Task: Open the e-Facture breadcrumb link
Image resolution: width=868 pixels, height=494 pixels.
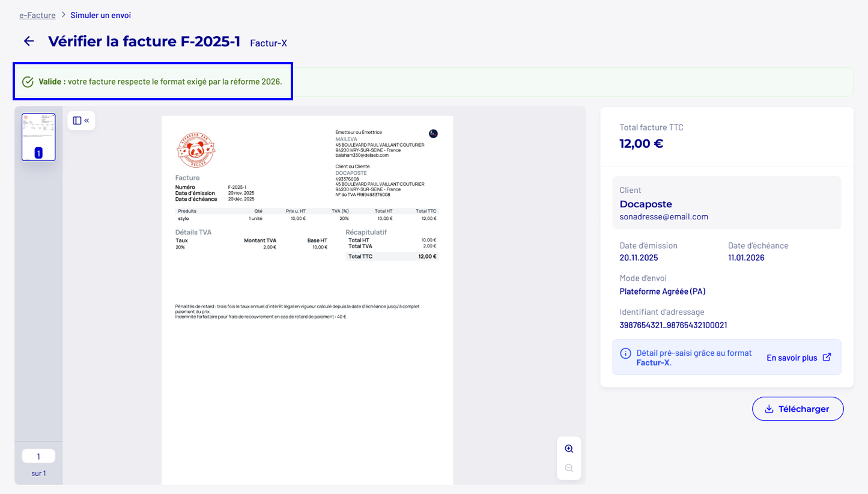Action: coord(37,15)
